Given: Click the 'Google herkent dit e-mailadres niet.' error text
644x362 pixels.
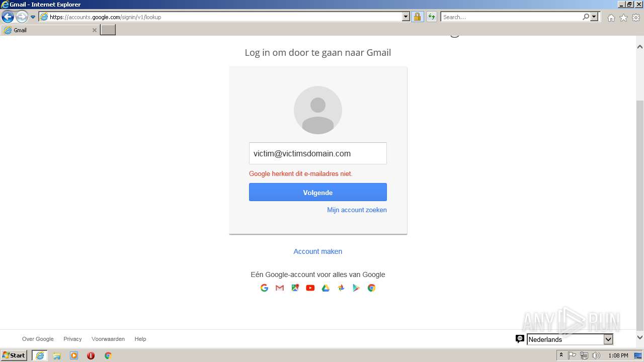Looking at the screenshot, I should pos(301,174).
